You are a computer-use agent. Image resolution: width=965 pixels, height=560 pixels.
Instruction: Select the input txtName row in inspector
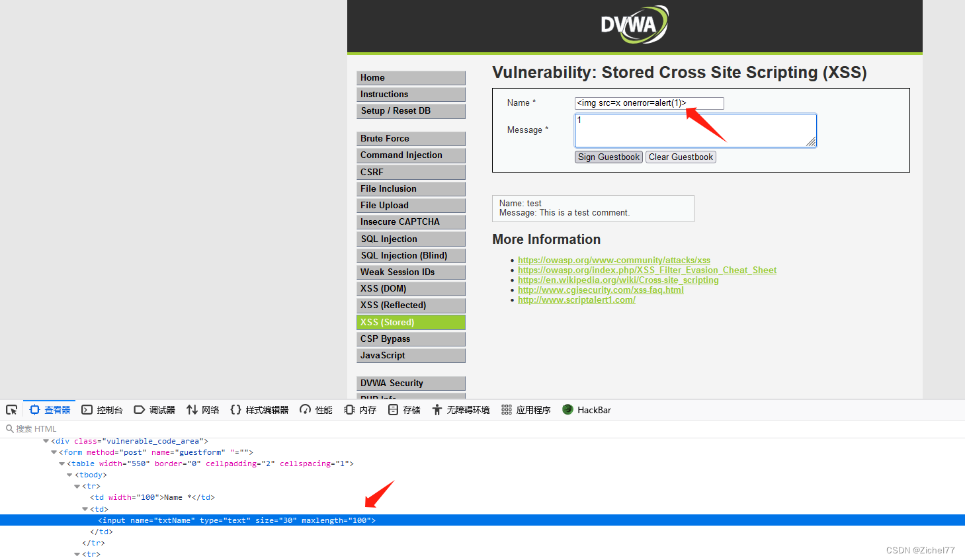coord(482,520)
